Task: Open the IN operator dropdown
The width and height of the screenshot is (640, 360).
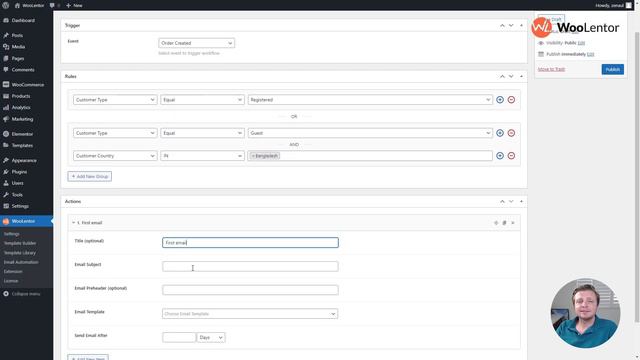Action: click(202, 156)
